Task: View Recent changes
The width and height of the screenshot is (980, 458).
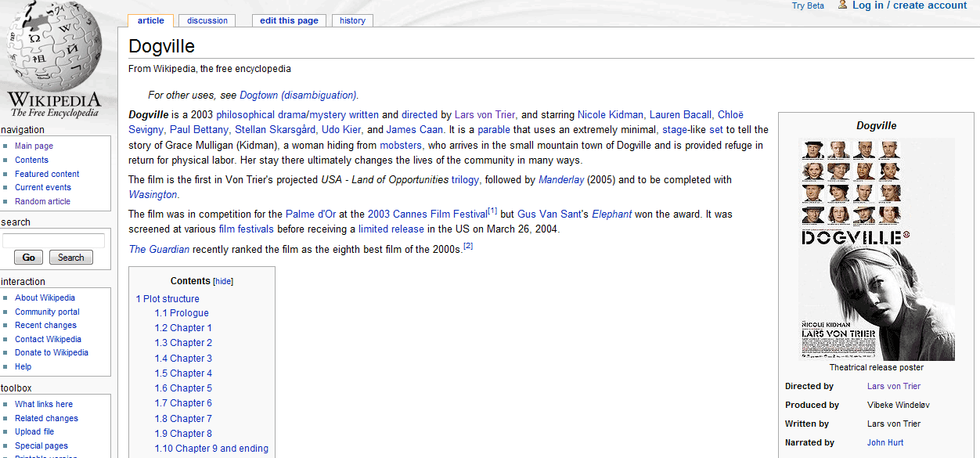Action: [x=45, y=325]
